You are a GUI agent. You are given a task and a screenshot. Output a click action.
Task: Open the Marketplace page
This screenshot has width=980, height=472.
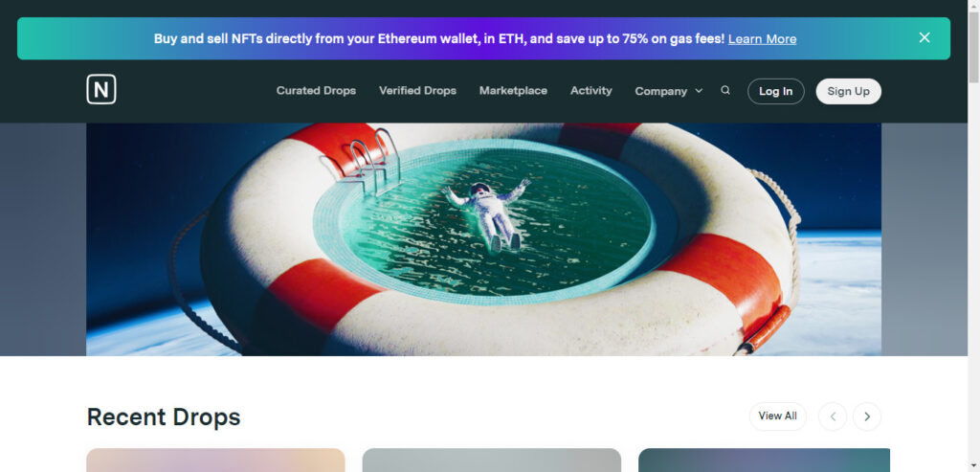[513, 91]
